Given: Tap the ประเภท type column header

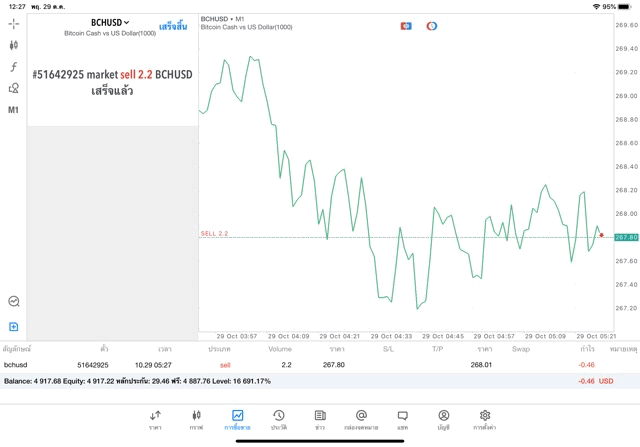Looking at the screenshot, I should click(219, 349).
